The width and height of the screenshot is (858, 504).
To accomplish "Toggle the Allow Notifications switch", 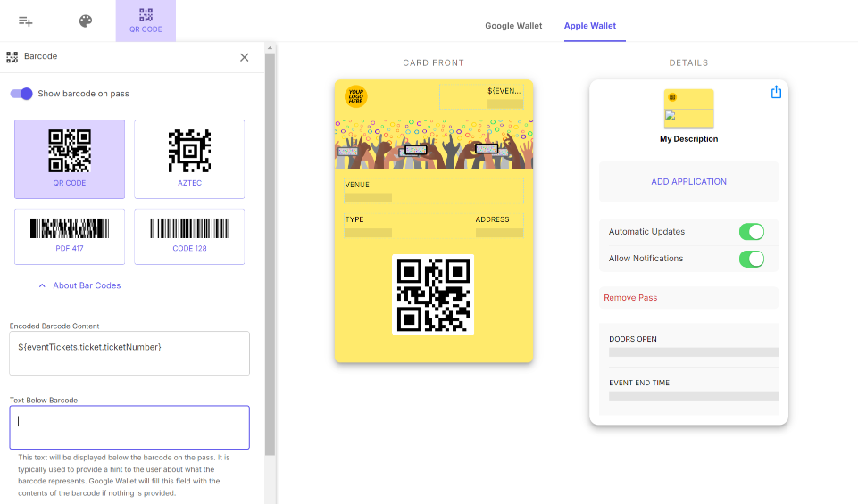I will [751, 259].
